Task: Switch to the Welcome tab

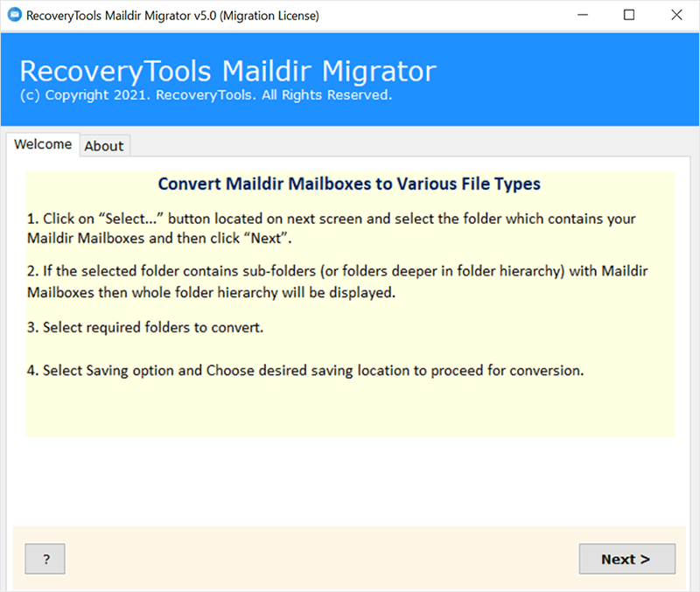Action: pos(43,144)
